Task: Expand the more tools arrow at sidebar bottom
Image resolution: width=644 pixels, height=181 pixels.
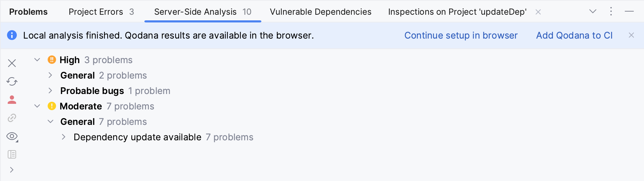Action: pyautogui.click(x=12, y=170)
